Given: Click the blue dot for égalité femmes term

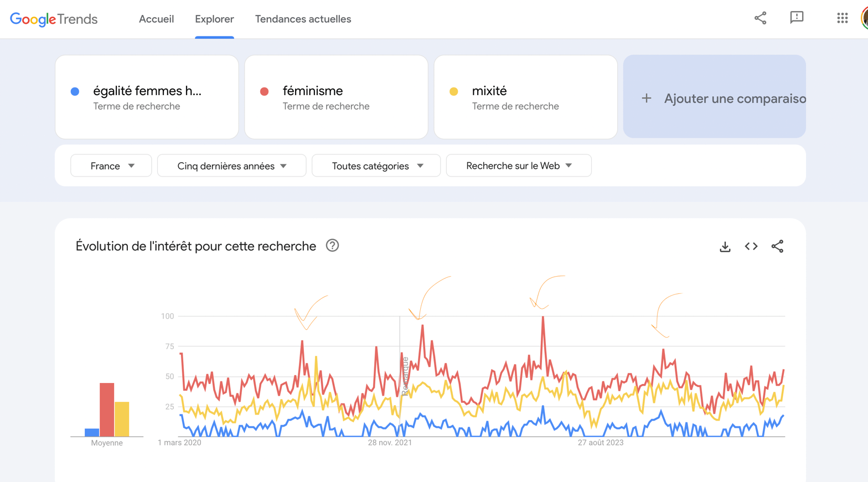Looking at the screenshot, I should tap(75, 91).
